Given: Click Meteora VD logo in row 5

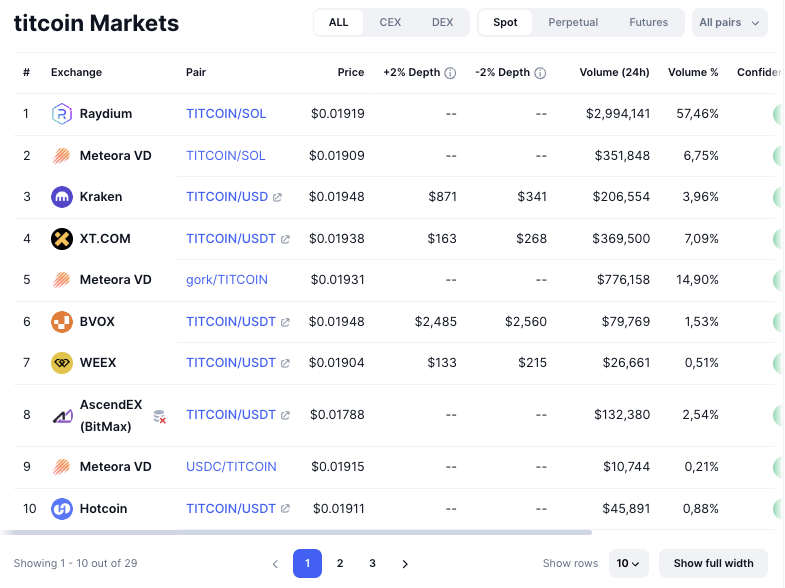Looking at the screenshot, I should [x=62, y=280].
